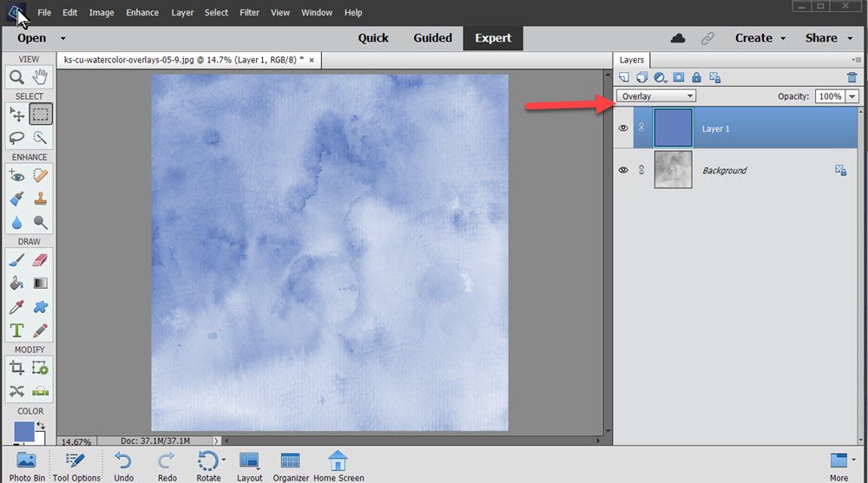Select the Brush tool
This screenshot has height=483, width=868.
16,260
